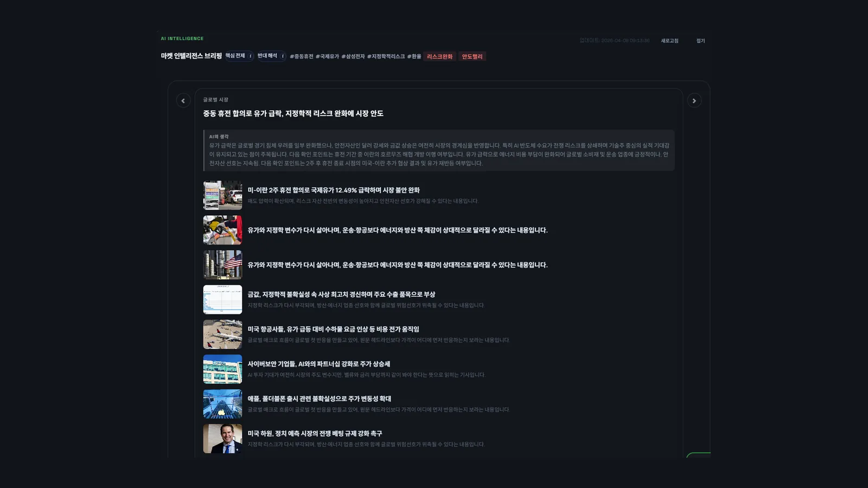Select the 안도랠리 red tag
The height and width of the screenshot is (488, 868).
pos(472,56)
